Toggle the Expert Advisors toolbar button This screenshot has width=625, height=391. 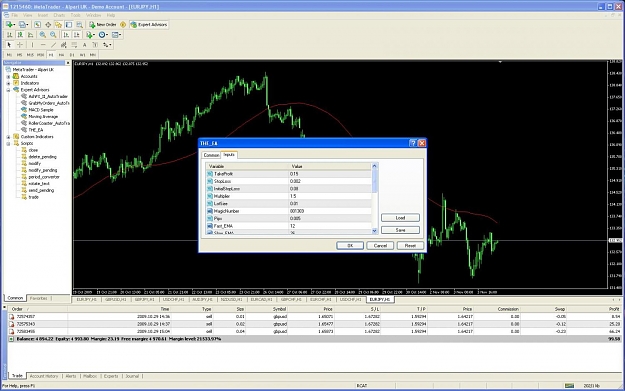[x=149, y=25]
